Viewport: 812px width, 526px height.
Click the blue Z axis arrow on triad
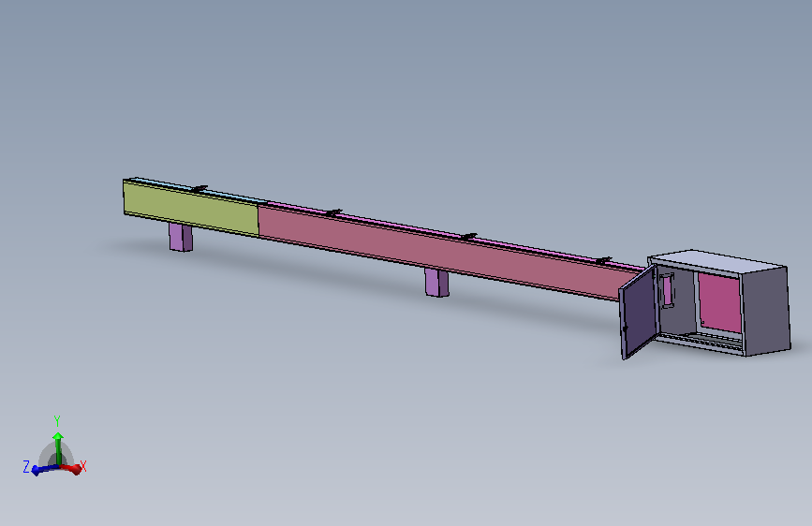[42, 470]
